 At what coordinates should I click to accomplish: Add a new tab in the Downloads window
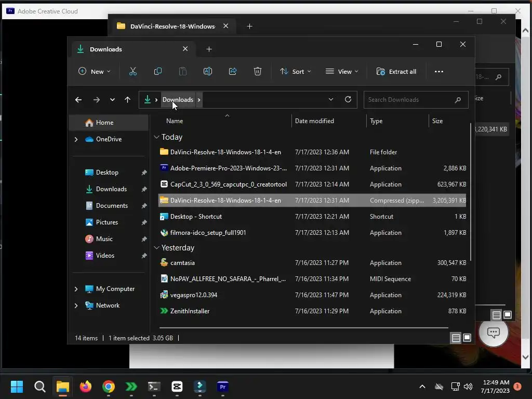(x=209, y=49)
